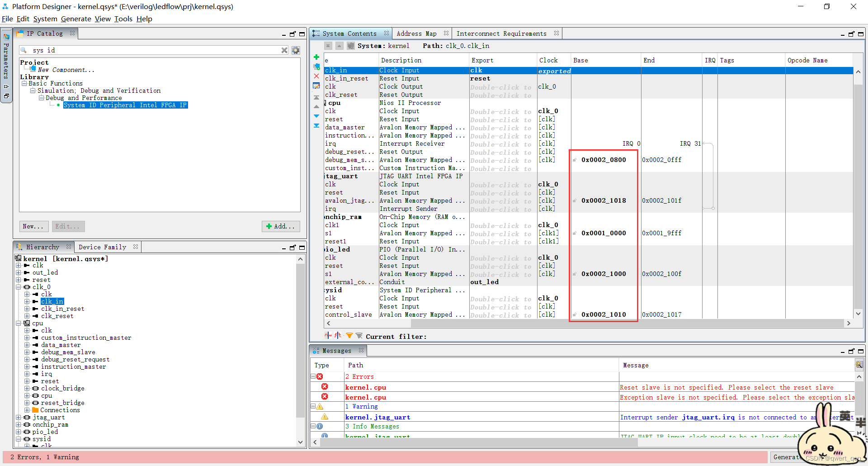Close the System Contents tab

coord(387,33)
